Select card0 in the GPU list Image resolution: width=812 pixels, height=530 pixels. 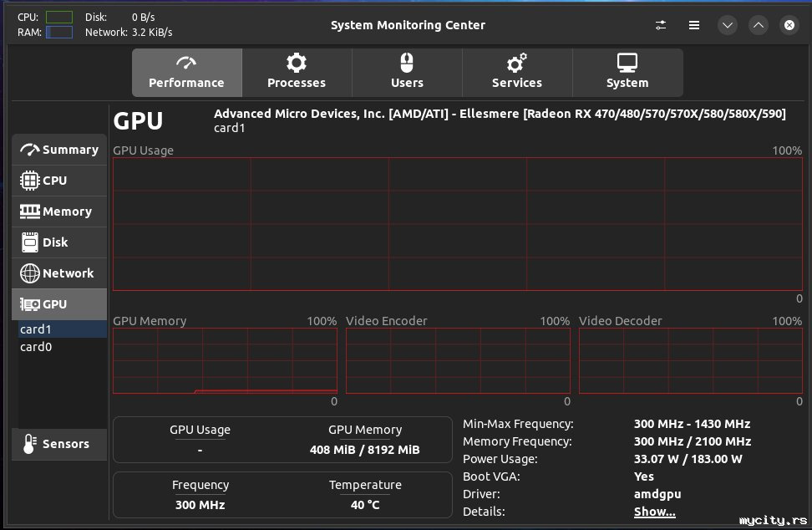[x=37, y=347]
